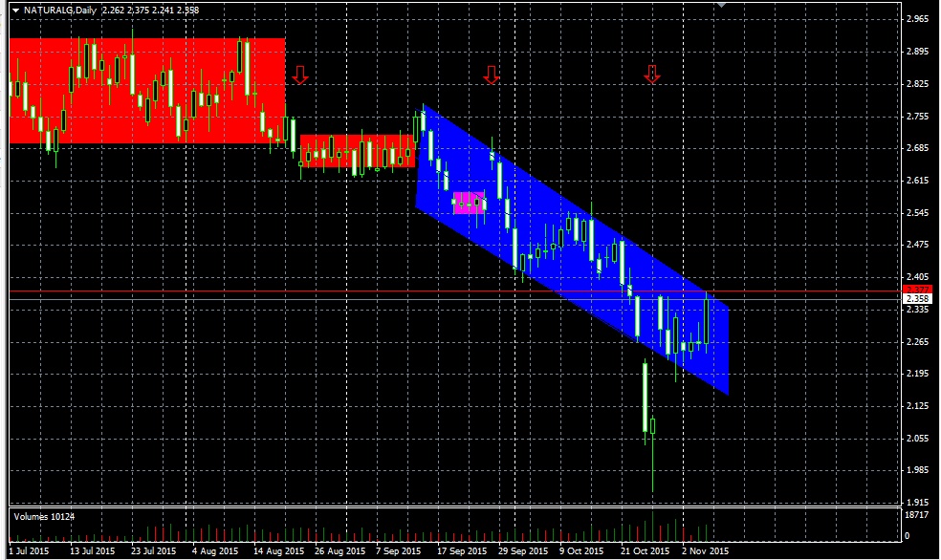Viewport: 941px width, 560px height.
Task: Click the red down arrow above 29 Sep
Action: 492,75
